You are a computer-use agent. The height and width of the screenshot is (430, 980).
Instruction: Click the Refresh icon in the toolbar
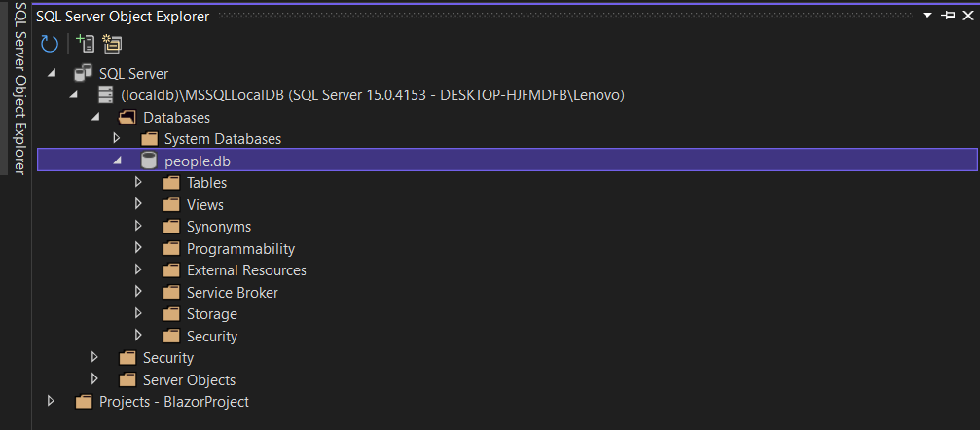50,44
